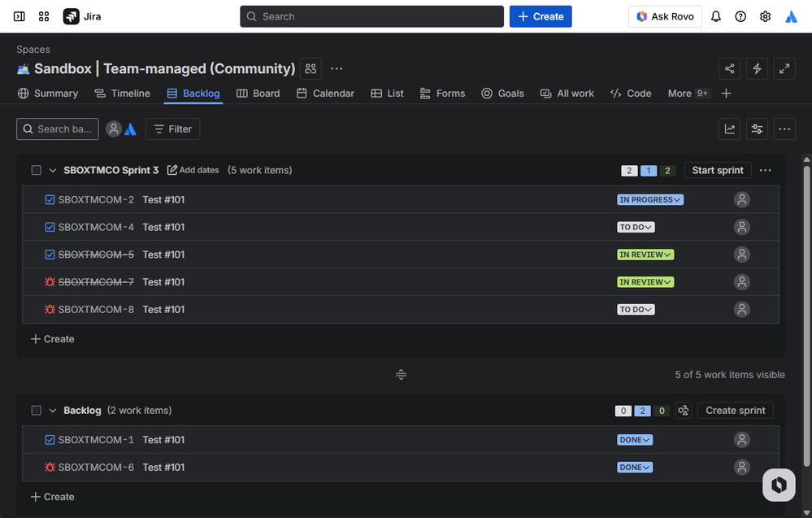The width and height of the screenshot is (812, 518).
Task: Open DONE status dropdown for SBOXTMCOM-6
Action: click(x=635, y=468)
